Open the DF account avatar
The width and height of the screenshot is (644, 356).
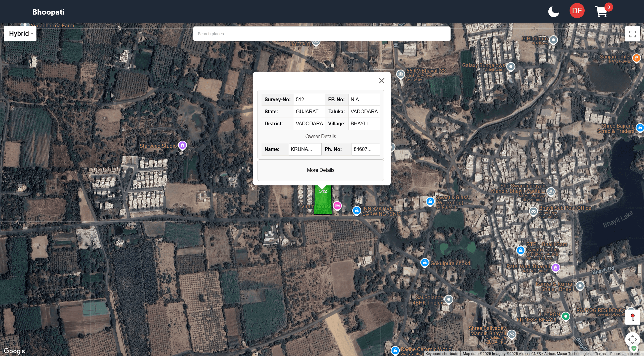pyautogui.click(x=577, y=11)
